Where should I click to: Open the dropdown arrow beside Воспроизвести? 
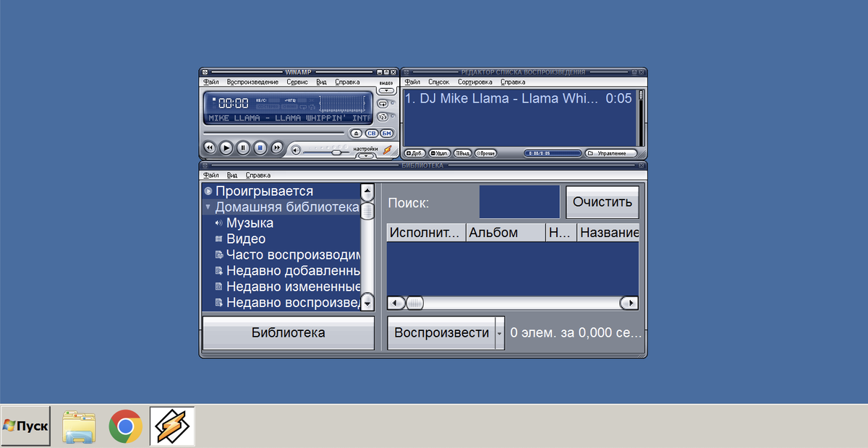pos(499,333)
